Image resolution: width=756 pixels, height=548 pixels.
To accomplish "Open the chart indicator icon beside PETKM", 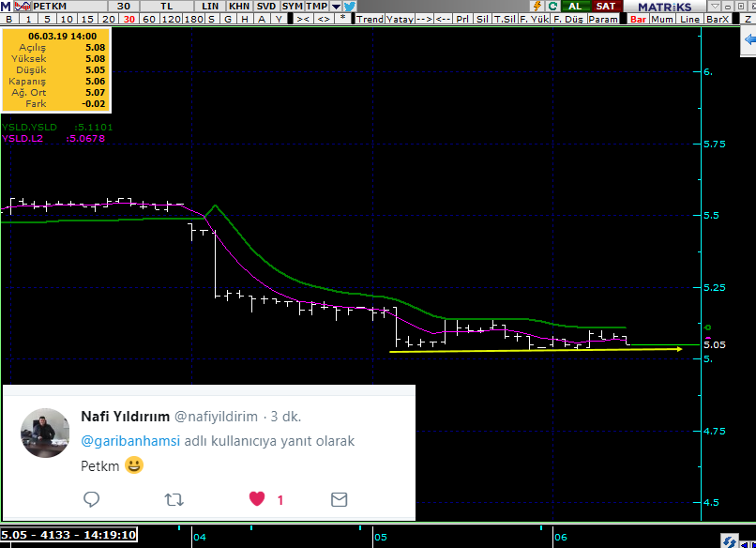I will (x=23, y=7).
